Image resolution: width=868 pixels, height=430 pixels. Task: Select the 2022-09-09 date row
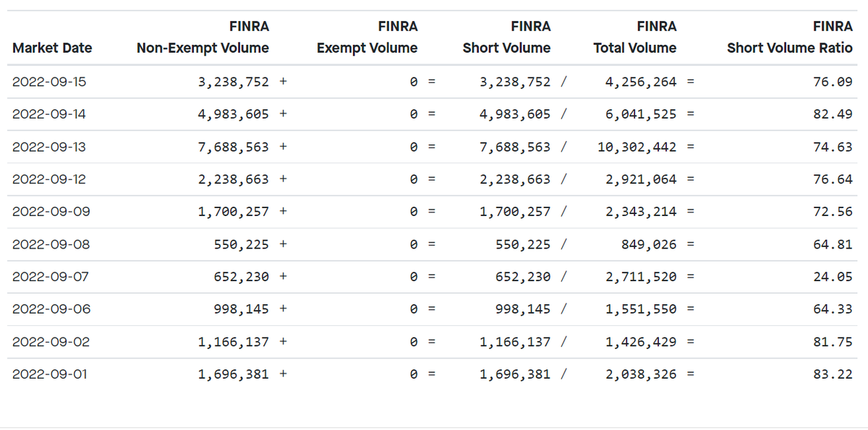434,212
